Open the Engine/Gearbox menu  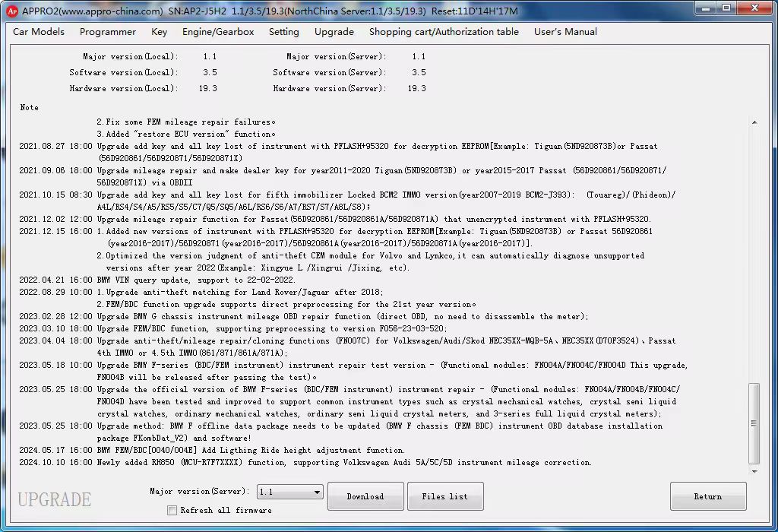click(x=218, y=32)
